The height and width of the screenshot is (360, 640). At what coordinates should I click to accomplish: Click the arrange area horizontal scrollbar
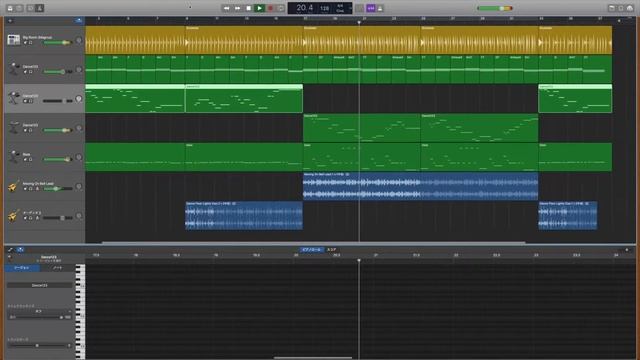[313, 242]
